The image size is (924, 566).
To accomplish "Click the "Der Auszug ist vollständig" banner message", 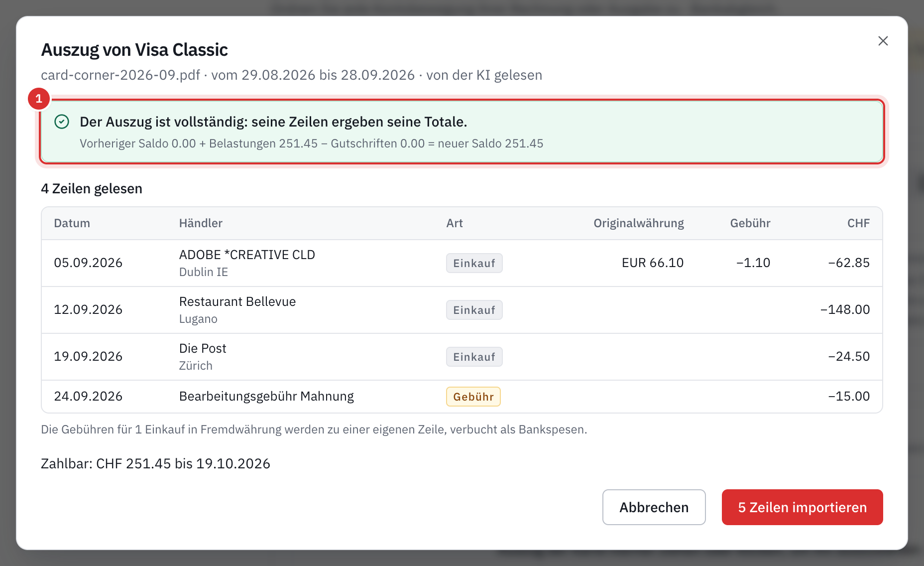I will 273,122.
